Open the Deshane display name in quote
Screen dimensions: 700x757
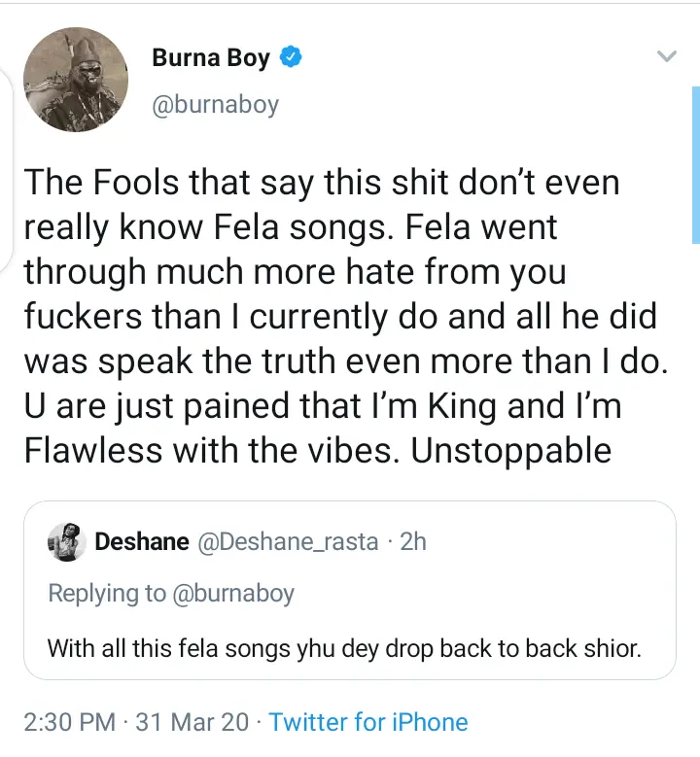click(141, 541)
